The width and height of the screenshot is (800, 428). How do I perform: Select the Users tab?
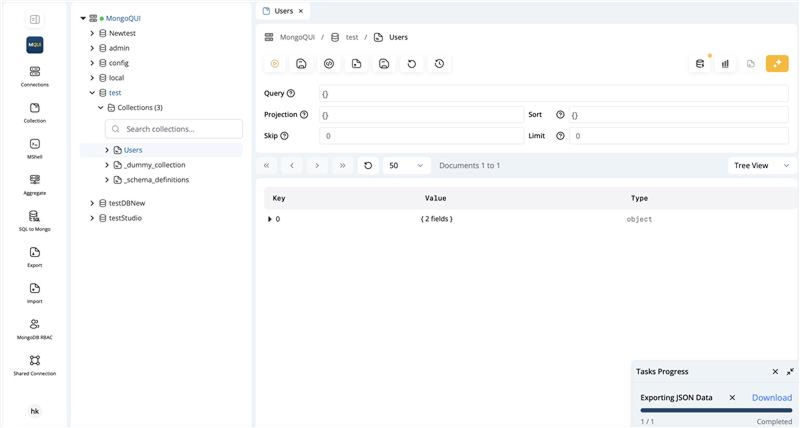tap(283, 10)
